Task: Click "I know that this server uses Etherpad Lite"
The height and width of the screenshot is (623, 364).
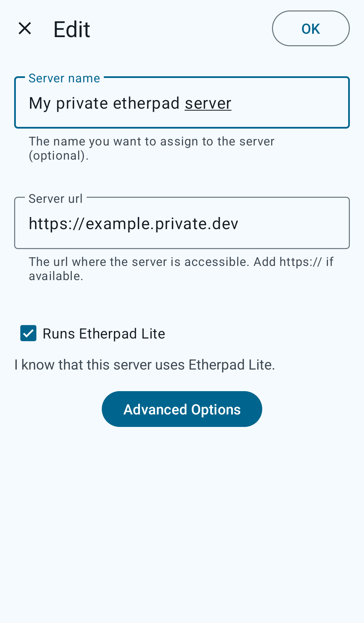Action: coord(145,365)
